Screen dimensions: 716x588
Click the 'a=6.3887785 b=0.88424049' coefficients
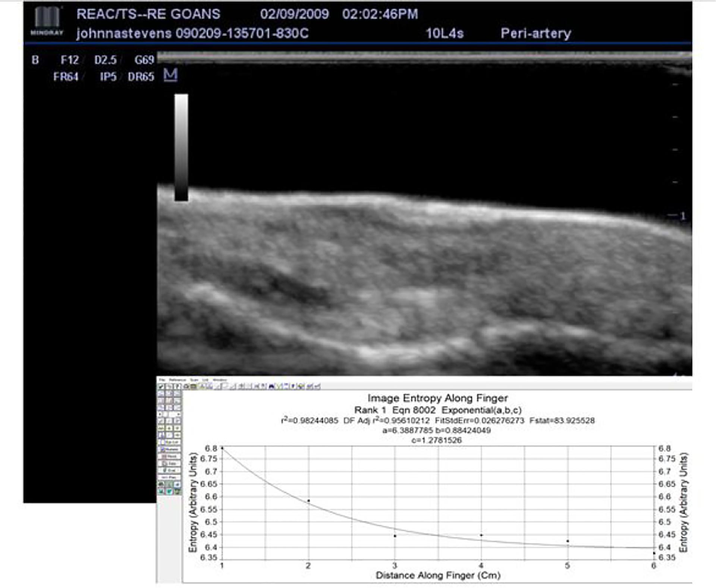point(437,430)
